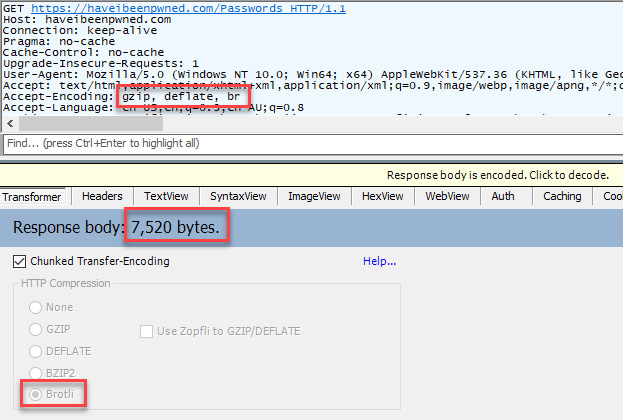Click the Host: haveibeenpwned.com header line
623x420 pixels.
(87, 19)
